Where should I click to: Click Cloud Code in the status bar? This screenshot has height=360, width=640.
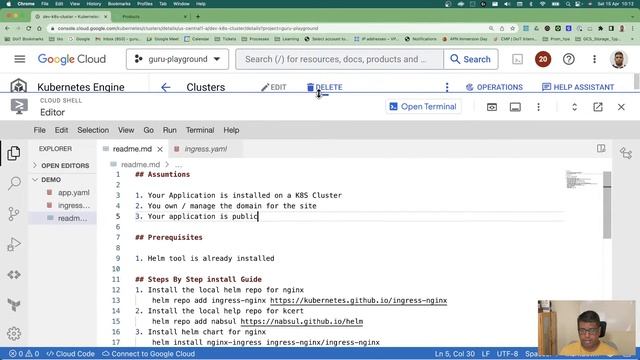click(x=70, y=354)
